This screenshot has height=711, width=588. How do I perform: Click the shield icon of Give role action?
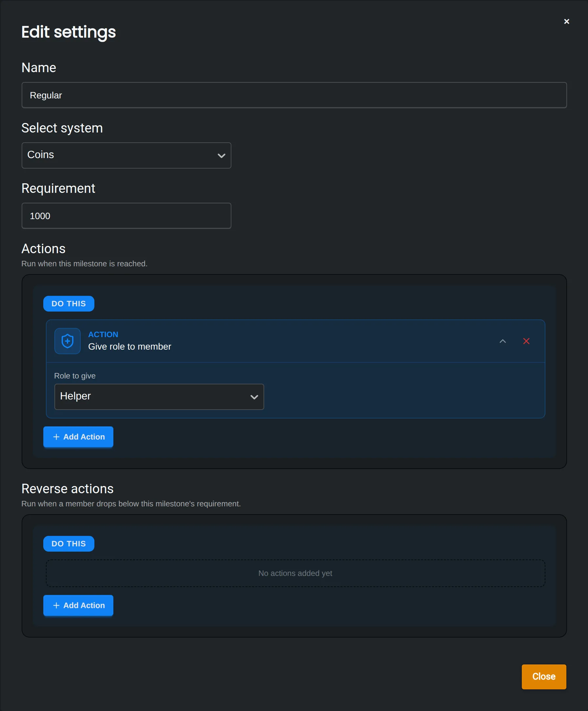[67, 341]
